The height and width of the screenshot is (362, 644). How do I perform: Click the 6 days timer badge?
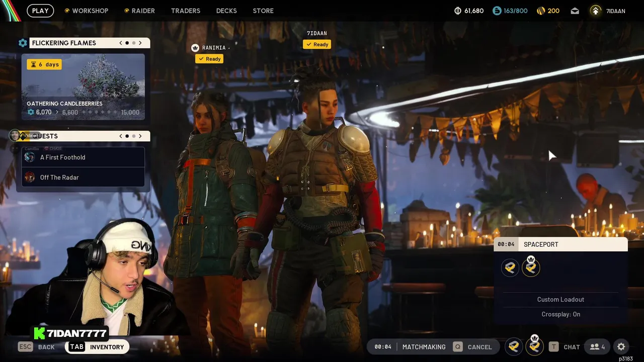[x=44, y=64]
